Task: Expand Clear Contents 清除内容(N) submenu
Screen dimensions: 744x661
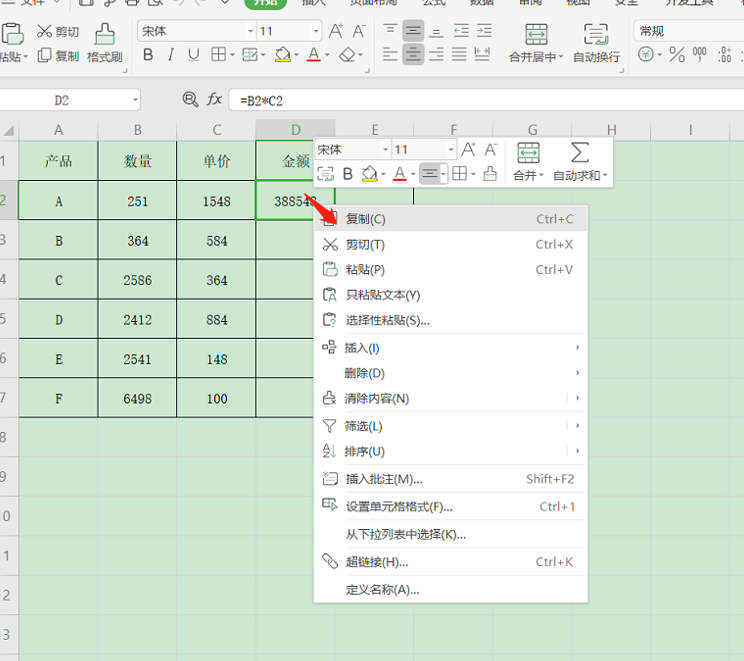Action: [451, 398]
